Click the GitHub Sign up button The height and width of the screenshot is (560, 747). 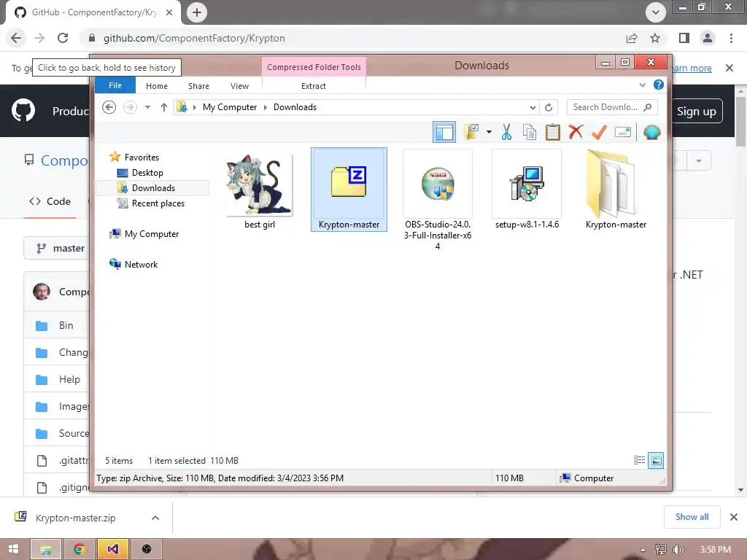click(x=697, y=111)
